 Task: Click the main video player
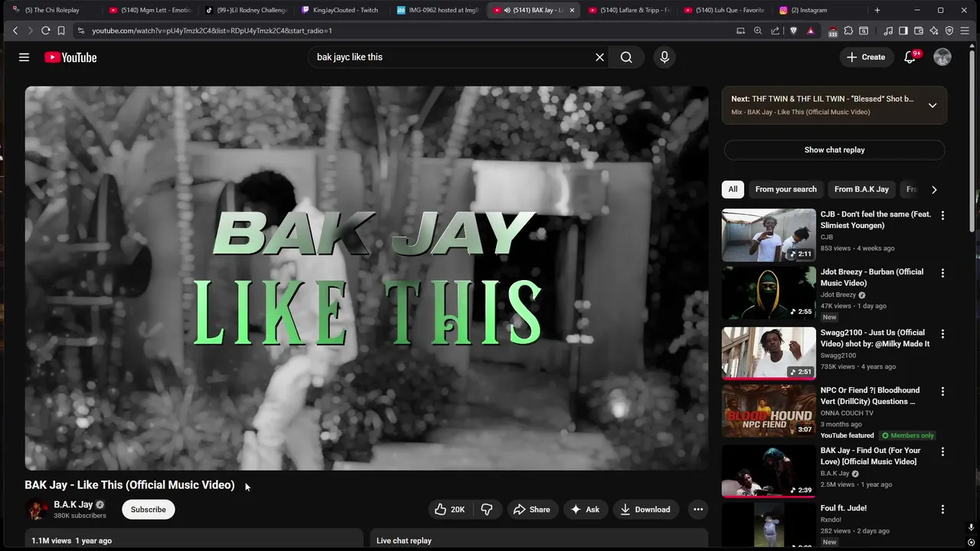click(367, 278)
